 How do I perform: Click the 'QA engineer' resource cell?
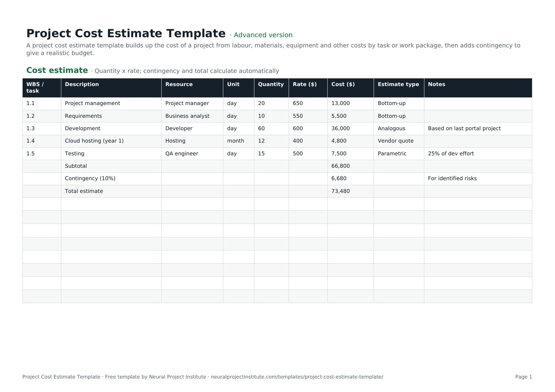point(192,154)
